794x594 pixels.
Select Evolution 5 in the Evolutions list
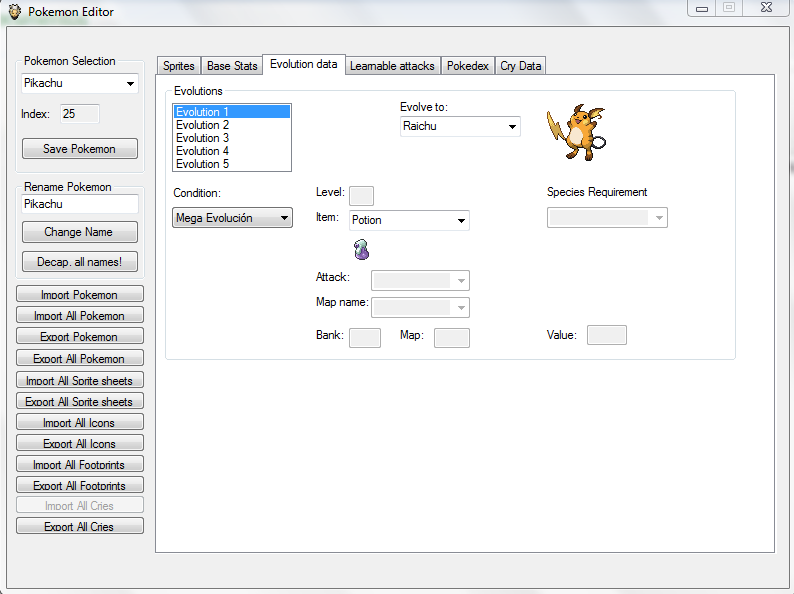[x=202, y=164]
